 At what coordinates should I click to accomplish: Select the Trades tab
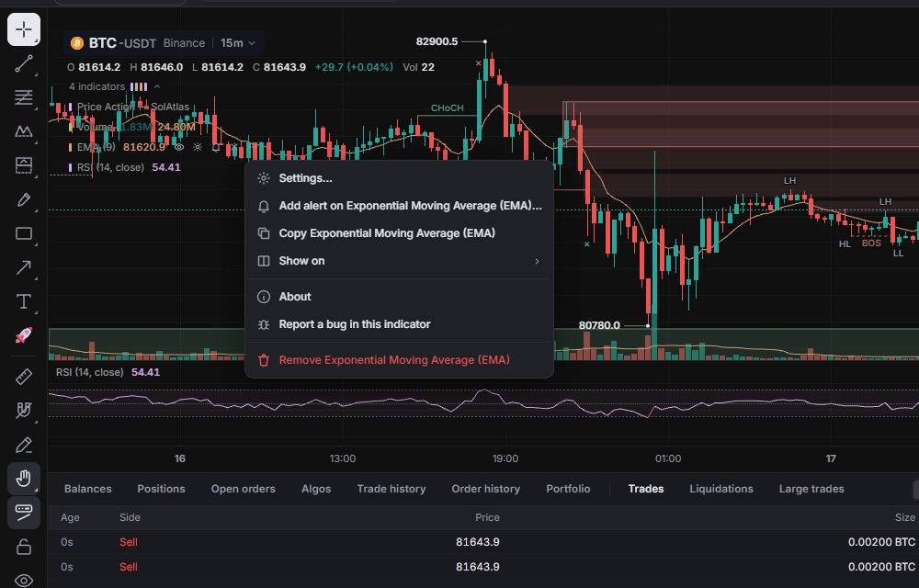[646, 489]
